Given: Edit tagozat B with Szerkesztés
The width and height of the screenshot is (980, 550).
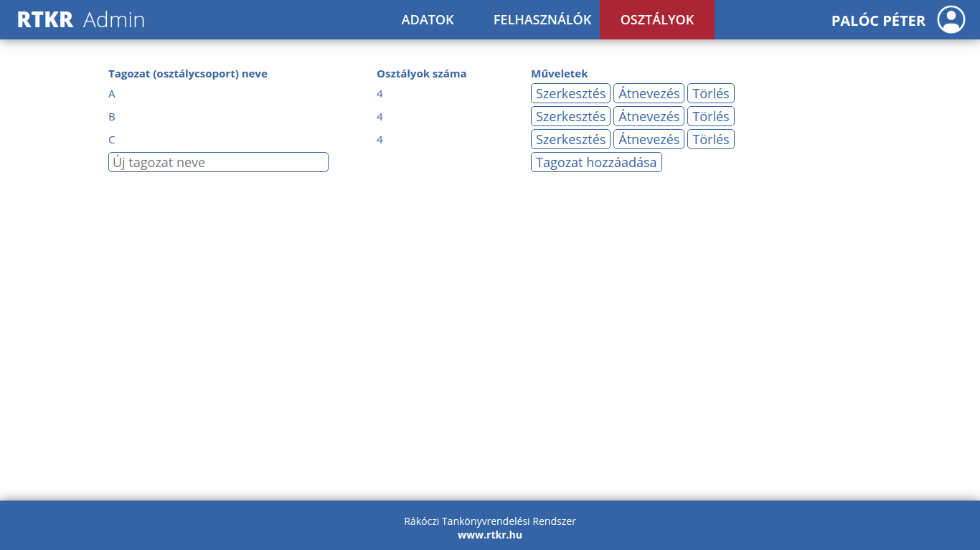Looking at the screenshot, I should coord(570,116).
